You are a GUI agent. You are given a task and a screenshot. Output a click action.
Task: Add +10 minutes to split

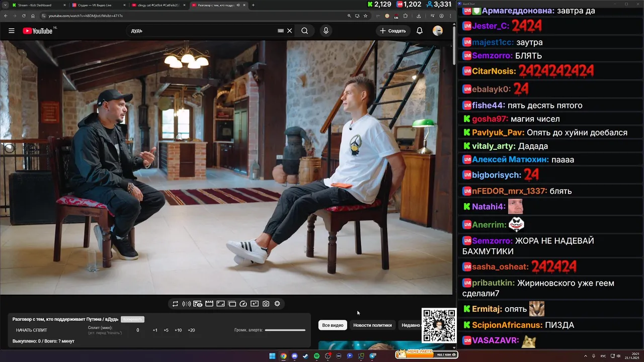click(178, 330)
